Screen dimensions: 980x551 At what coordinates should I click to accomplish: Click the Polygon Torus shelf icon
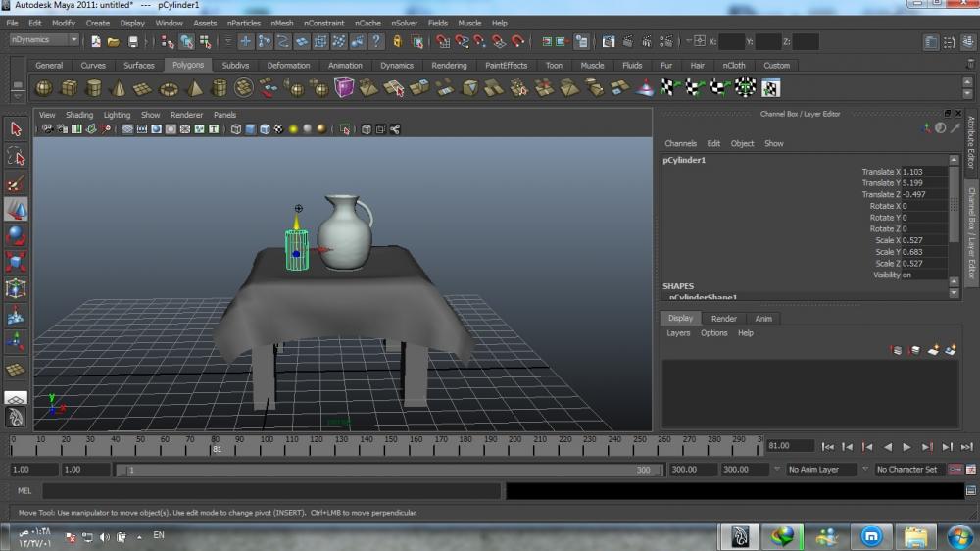point(169,88)
